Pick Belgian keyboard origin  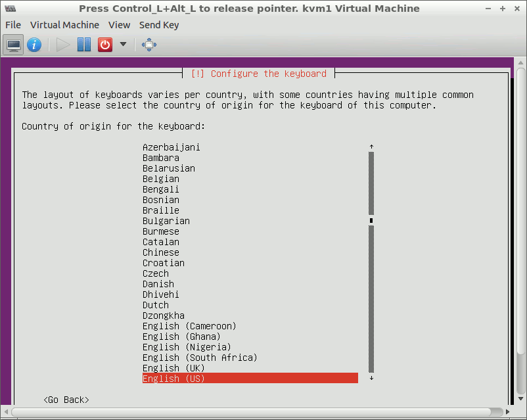point(160,179)
